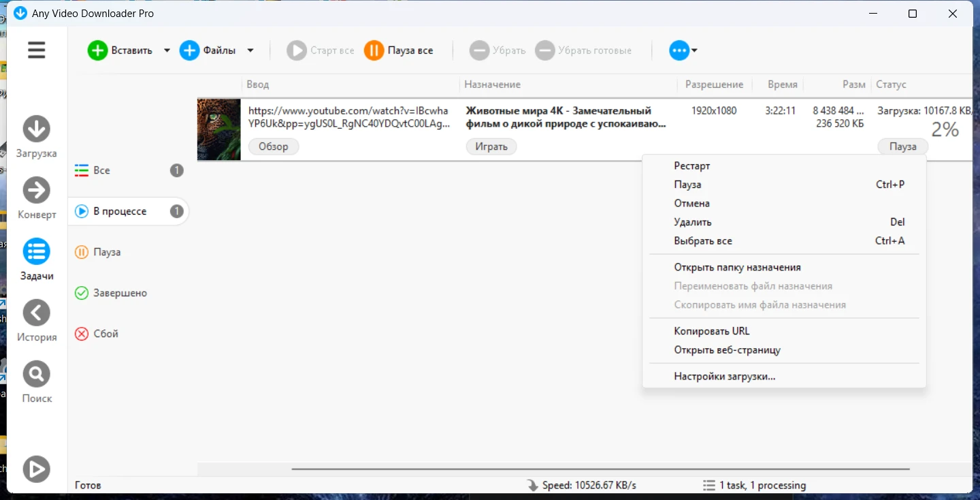Expand the Вставить dropdown arrow
The width and height of the screenshot is (980, 500).
[x=167, y=50]
